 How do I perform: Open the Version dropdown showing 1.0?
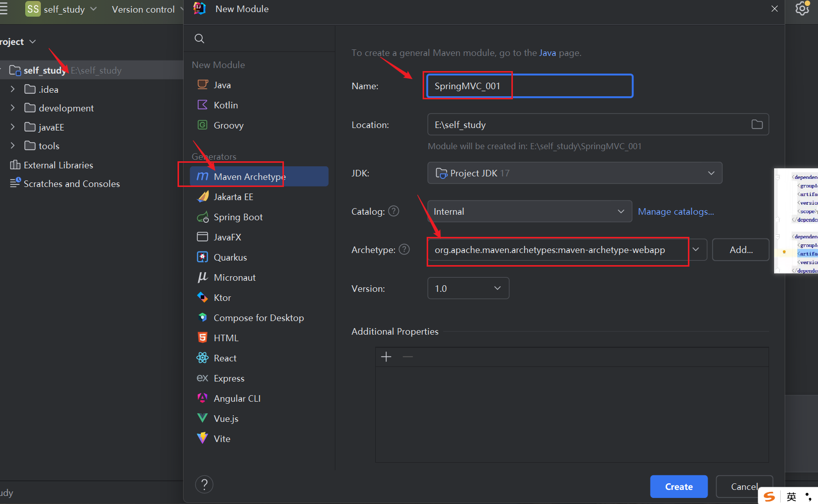(x=469, y=288)
